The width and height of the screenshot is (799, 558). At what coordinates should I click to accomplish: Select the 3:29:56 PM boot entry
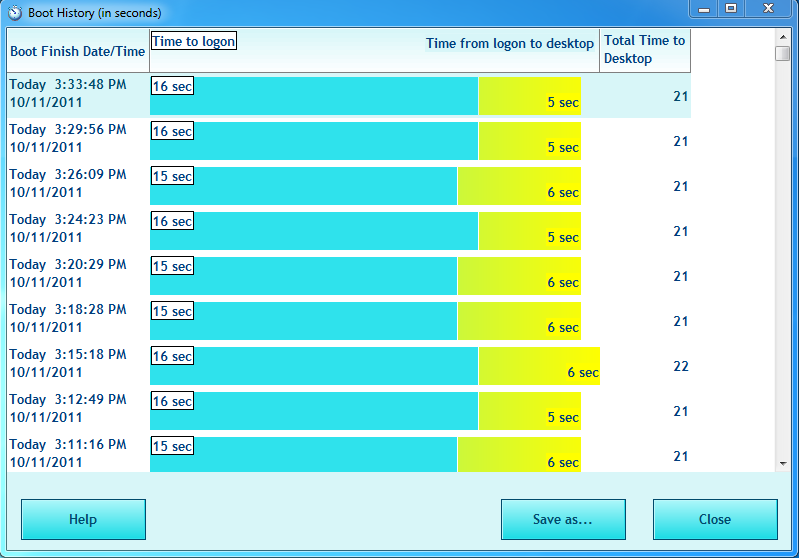pos(349,141)
